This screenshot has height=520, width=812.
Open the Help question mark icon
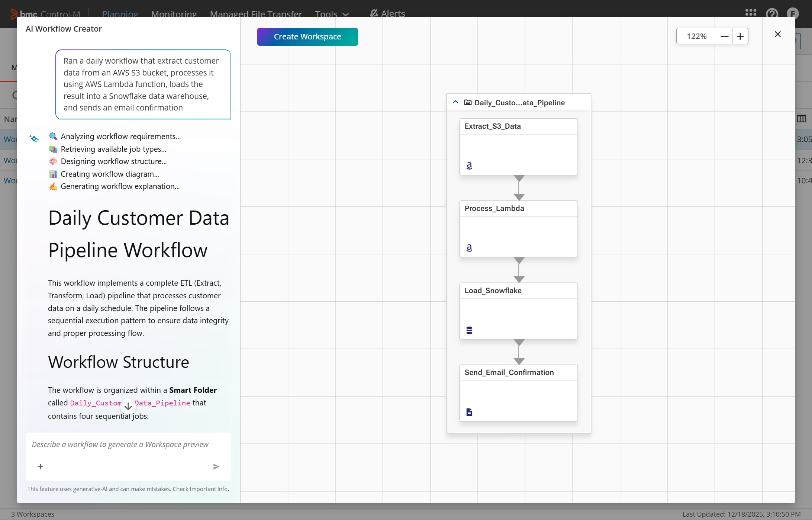pos(772,13)
